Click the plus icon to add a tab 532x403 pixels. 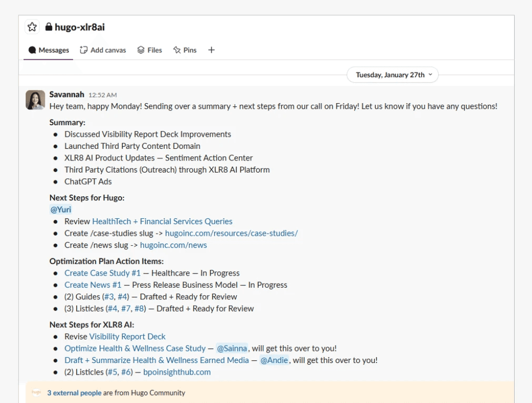212,50
